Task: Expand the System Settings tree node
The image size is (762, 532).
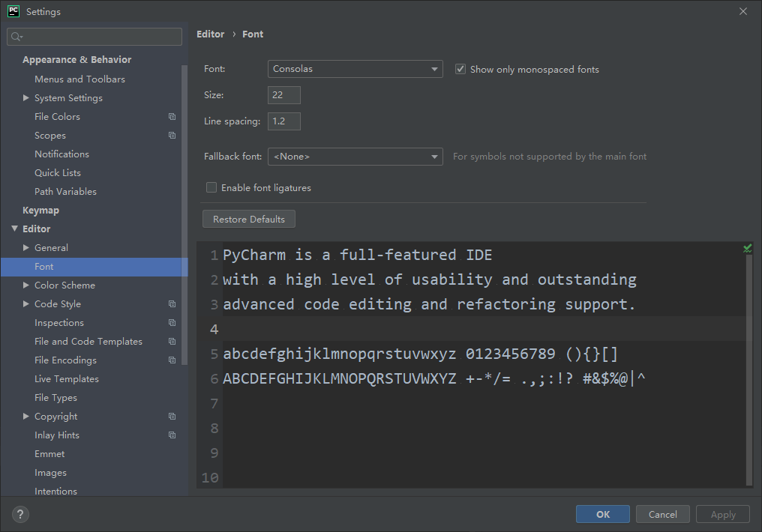Action: click(x=26, y=98)
